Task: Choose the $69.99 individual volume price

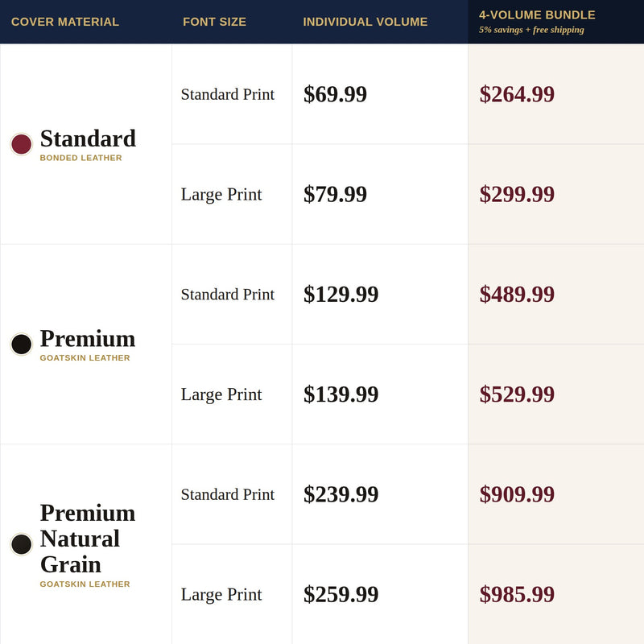Action: coord(335,94)
